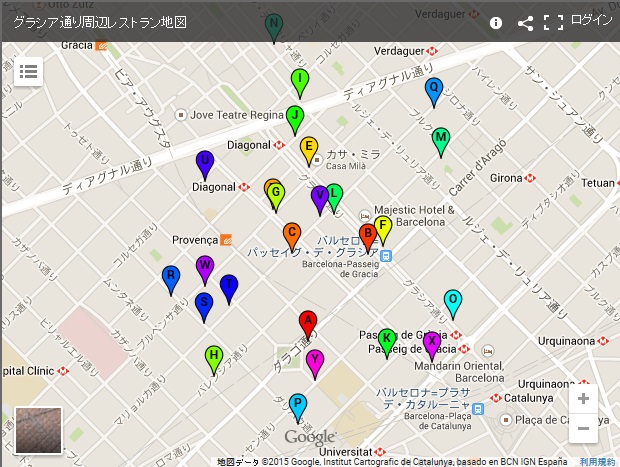Select blue marker R
The height and width of the screenshot is (467, 620).
tap(171, 280)
